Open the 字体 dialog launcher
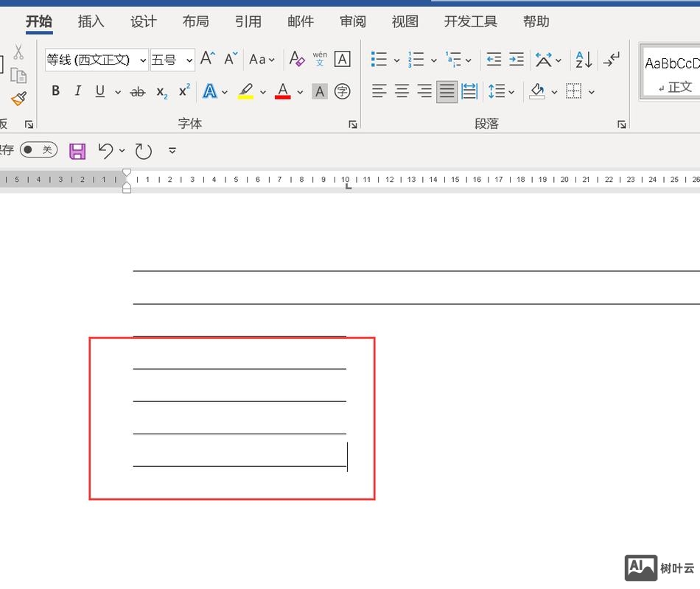 coord(353,124)
